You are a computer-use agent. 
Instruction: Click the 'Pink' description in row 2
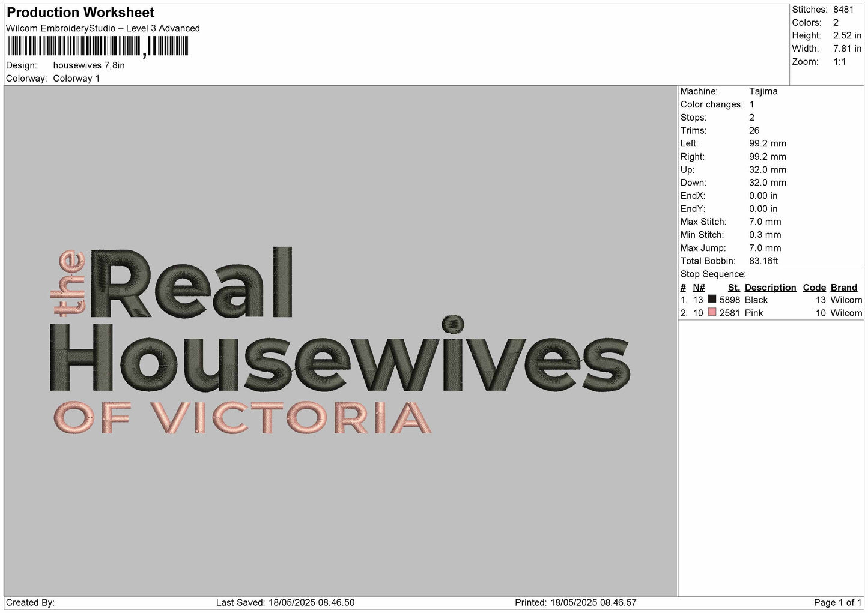click(754, 313)
